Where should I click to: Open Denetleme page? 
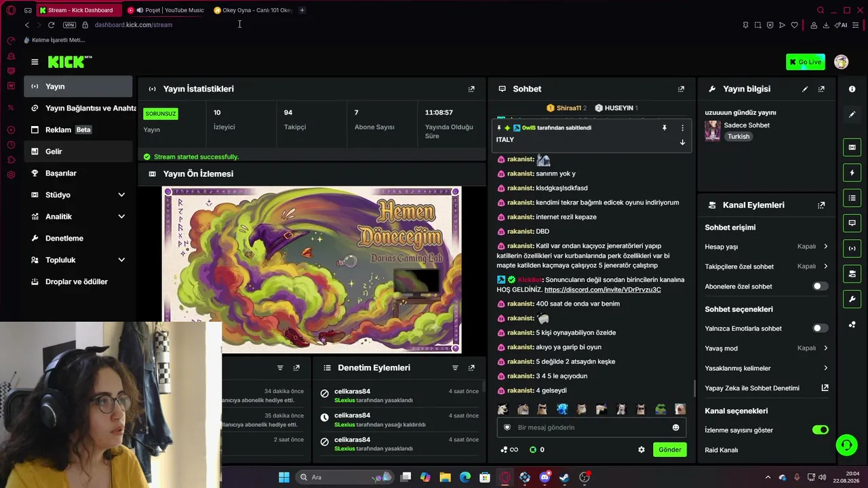tap(79, 238)
